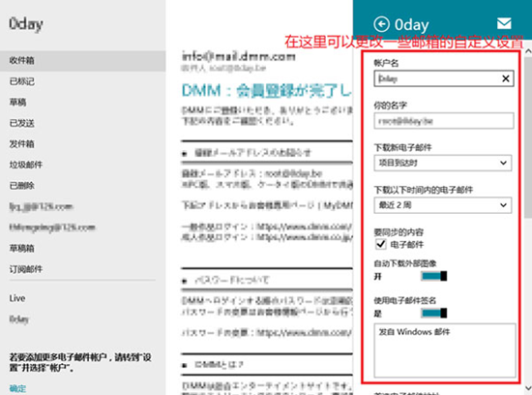Toggle the 自动下载外部图像 switch
This screenshot has height=395, width=532.
pyautogui.click(x=434, y=276)
